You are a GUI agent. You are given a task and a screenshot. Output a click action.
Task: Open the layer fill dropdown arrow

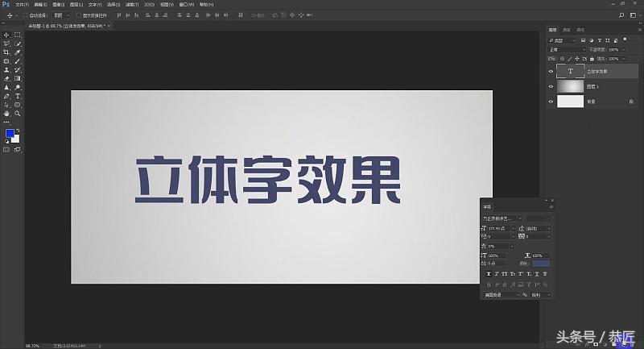[x=623, y=59]
